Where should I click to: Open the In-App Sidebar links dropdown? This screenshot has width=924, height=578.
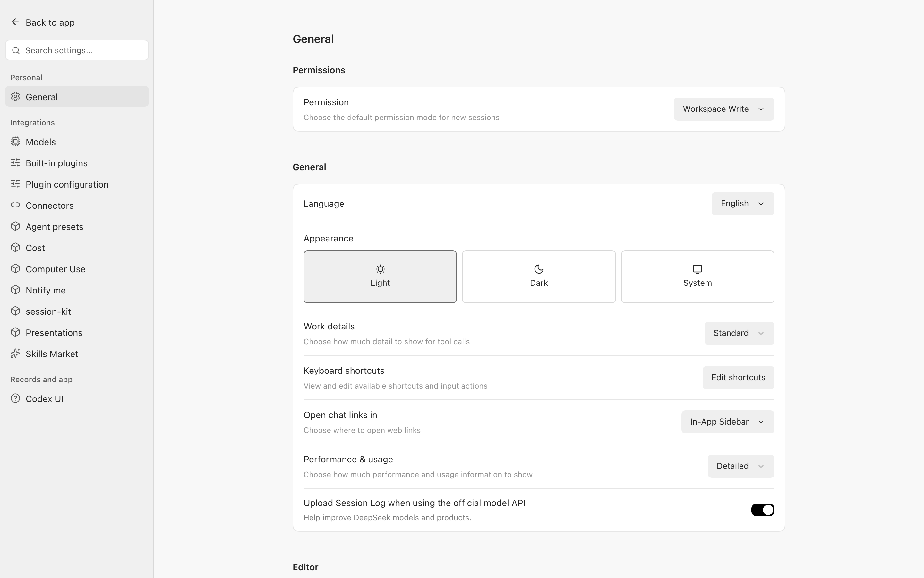coord(728,422)
